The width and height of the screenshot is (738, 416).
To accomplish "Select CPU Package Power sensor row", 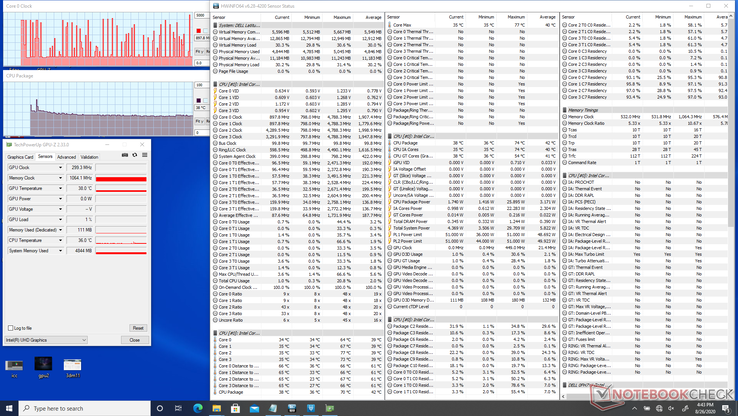I will pyautogui.click(x=472, y=202).
